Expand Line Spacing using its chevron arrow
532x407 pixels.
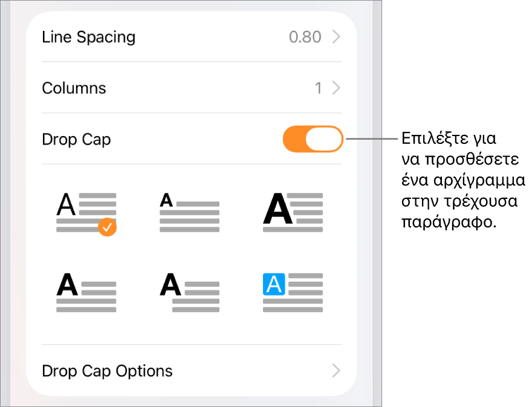click(x=337, y=37)
